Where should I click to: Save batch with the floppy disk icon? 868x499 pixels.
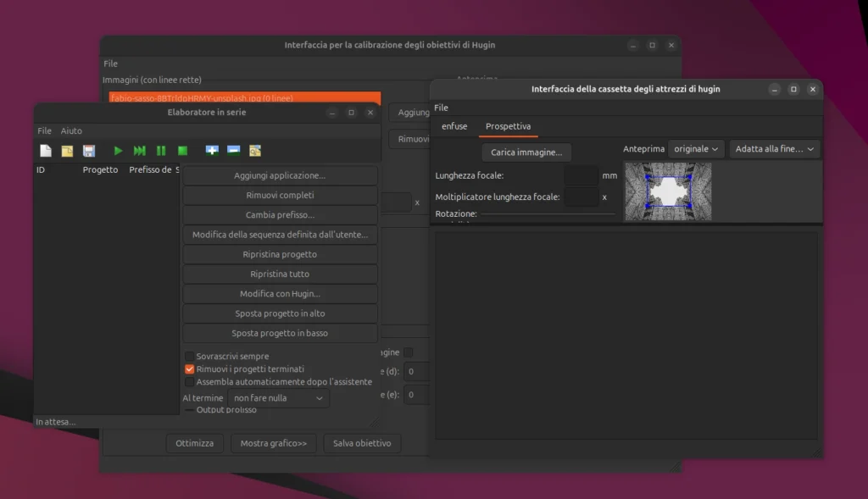click(88, 151)
